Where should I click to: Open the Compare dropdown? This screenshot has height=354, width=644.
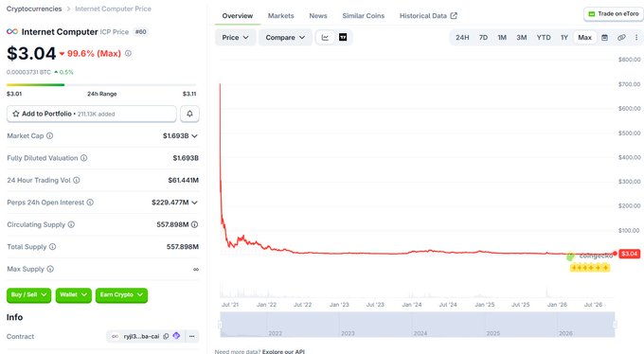(285, 37)
